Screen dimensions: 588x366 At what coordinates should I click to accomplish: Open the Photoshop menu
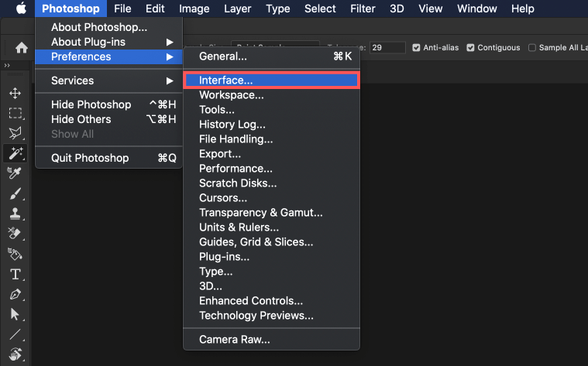[70, 9]
